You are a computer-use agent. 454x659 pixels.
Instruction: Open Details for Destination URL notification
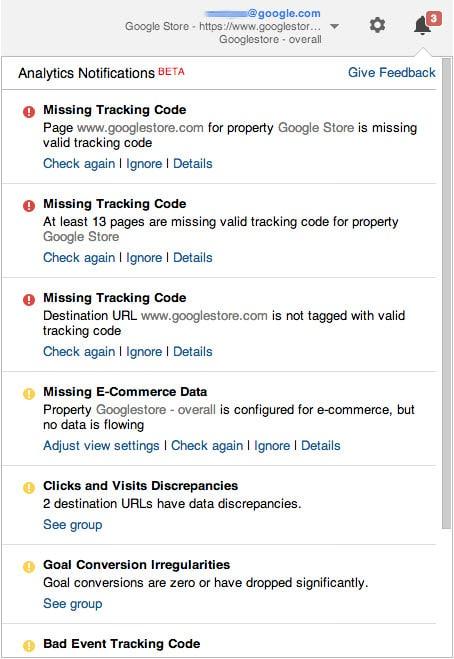point(193,351)
